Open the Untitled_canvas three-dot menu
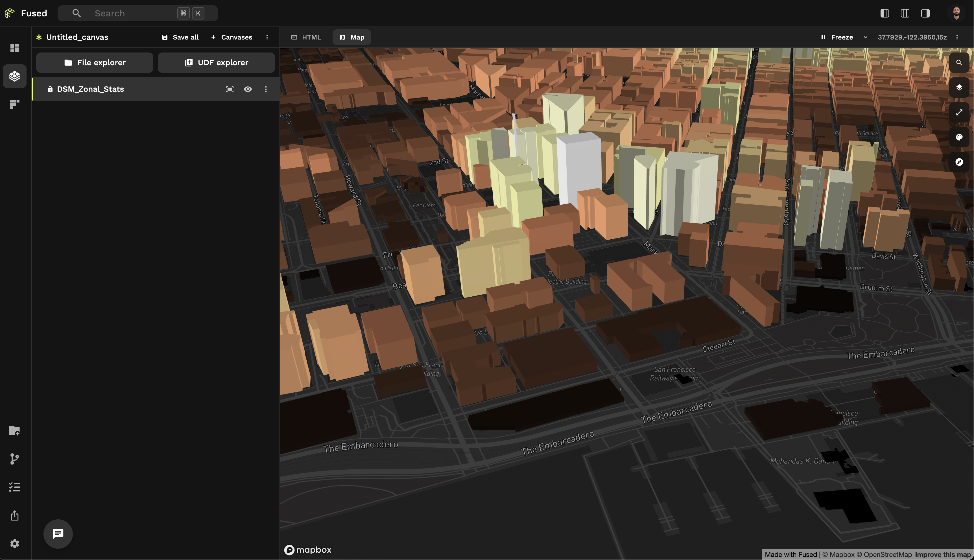The height and width of the screenshot is (560, 974). coord(267,37)
